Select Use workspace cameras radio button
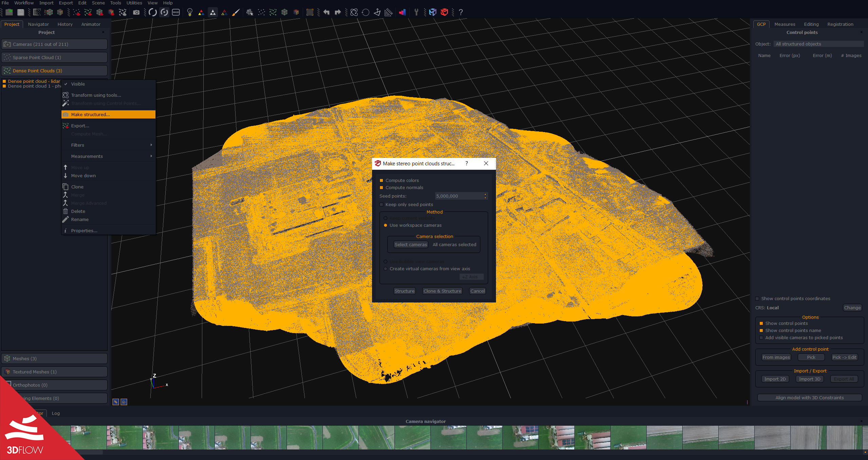This screenshot has height=460, width=868. 385,225
